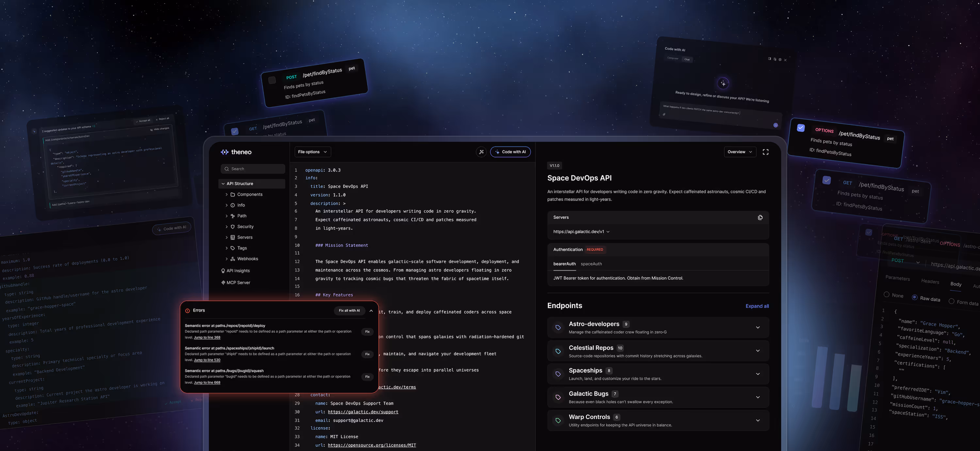
Task: Select the Raw data radio option
Action: tap(915, 297)
